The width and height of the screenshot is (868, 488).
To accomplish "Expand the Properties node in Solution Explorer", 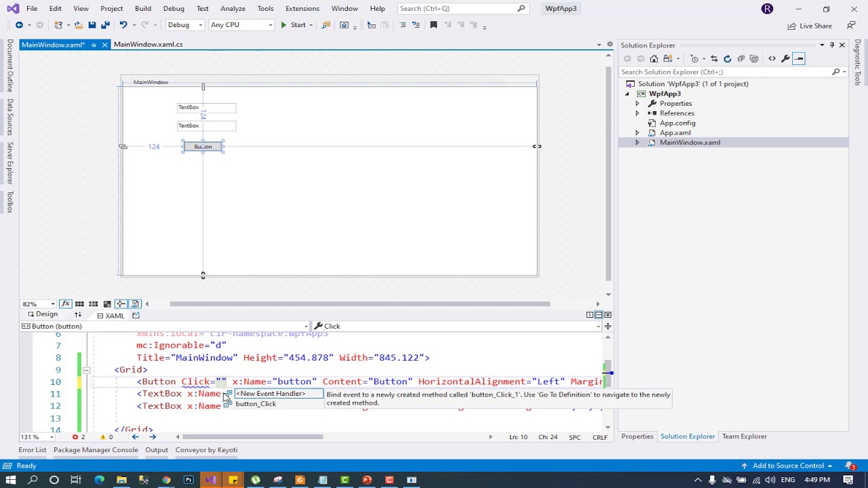I will click(637, 104).
